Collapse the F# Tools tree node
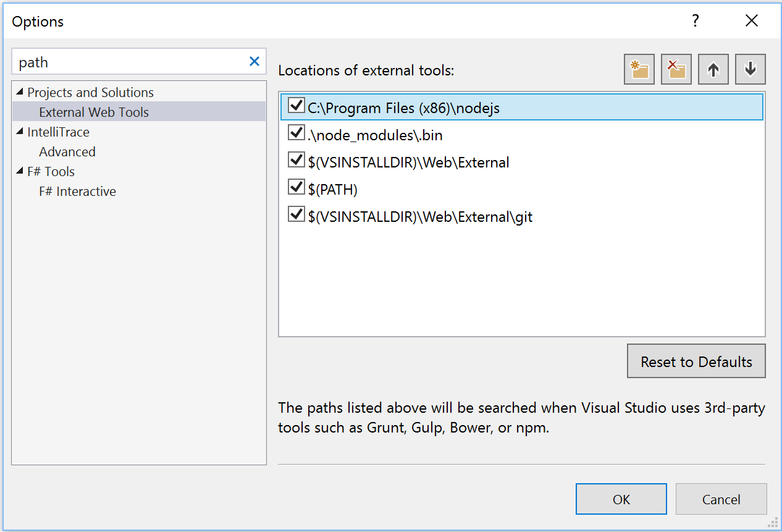 coord(20,172)
